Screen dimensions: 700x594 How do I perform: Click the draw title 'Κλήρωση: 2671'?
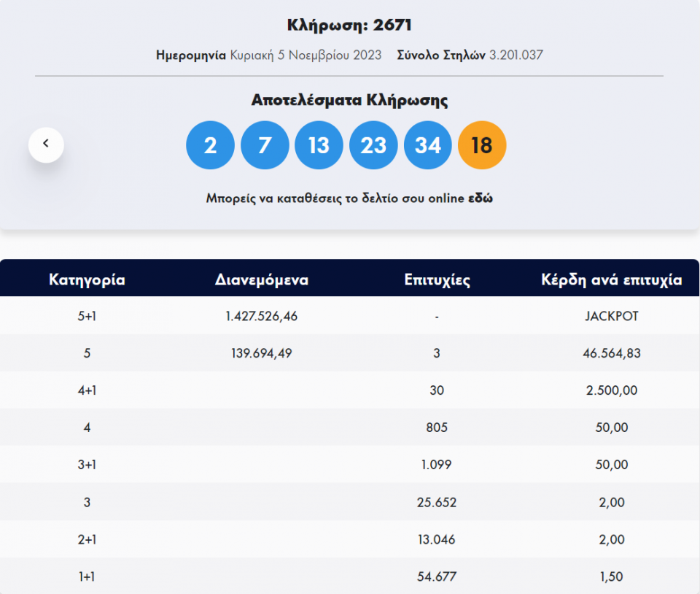click(349, 26)
